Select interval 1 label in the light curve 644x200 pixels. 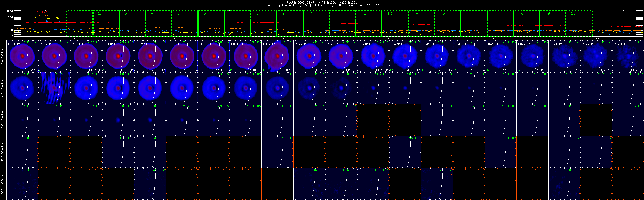(x=73, y=13)
